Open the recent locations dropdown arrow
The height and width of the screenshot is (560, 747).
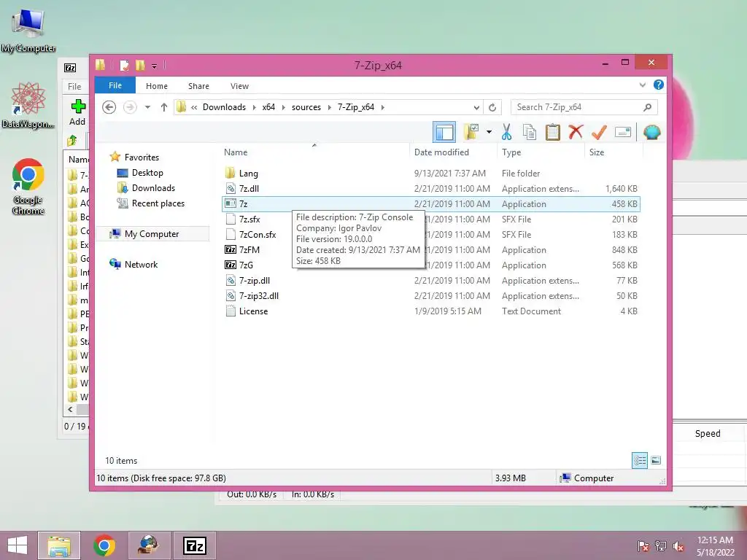147,107
